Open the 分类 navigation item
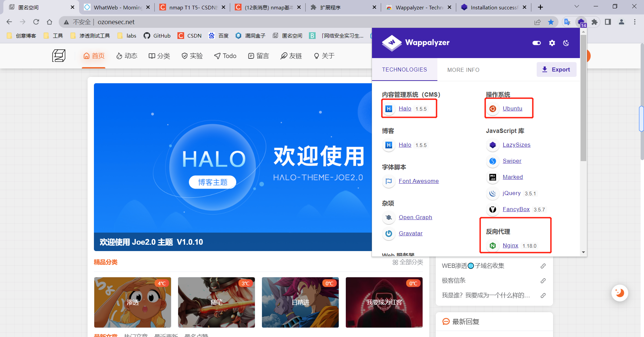Image resolution: width=644 pixels, height=337 pixels. click(x=159, y=56)
